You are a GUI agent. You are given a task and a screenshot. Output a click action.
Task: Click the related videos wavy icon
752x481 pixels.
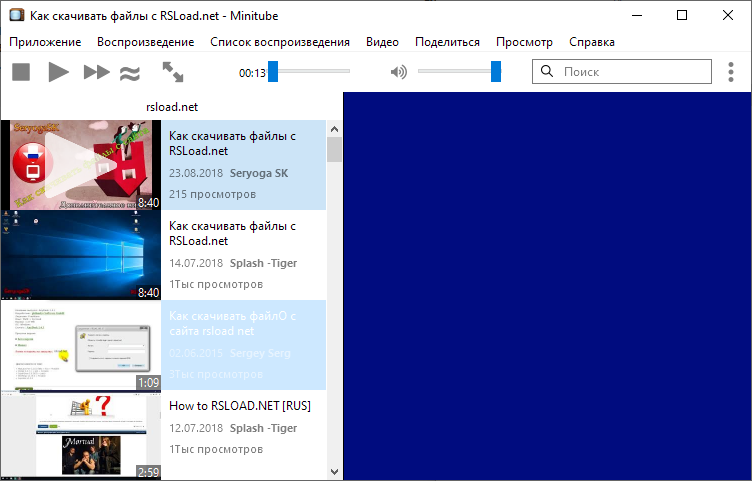[x=129, y=73]
